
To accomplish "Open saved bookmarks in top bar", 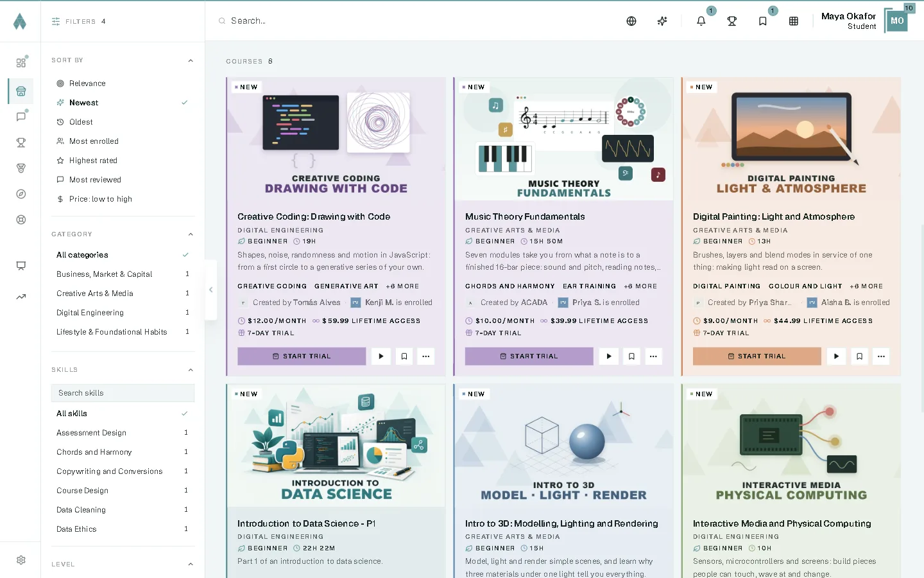I will coord(762,21).
